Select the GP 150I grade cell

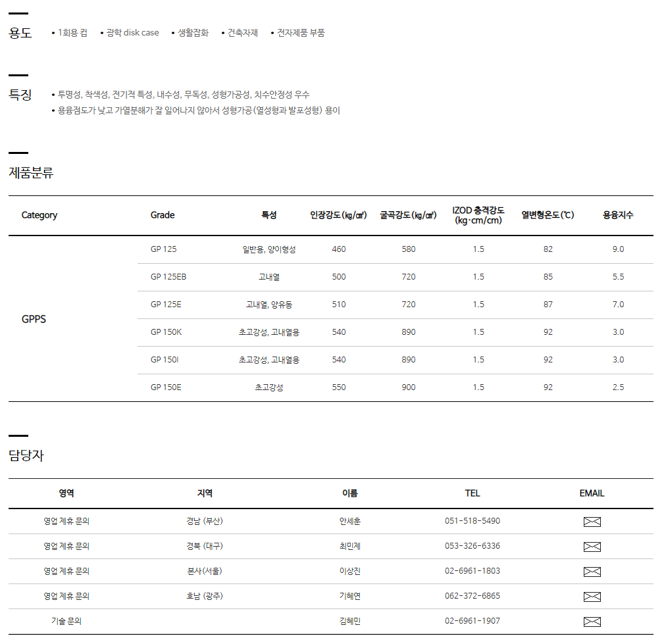click(165, 360)
